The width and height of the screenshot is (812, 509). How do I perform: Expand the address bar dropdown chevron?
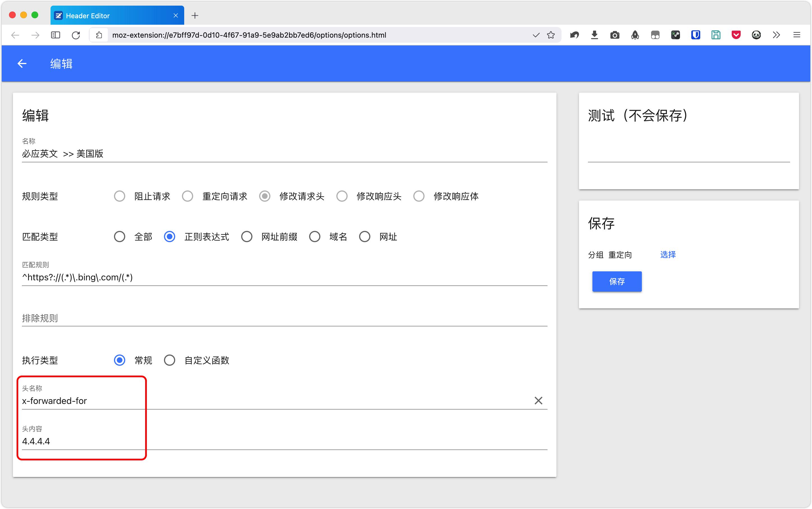pos(536,35)
